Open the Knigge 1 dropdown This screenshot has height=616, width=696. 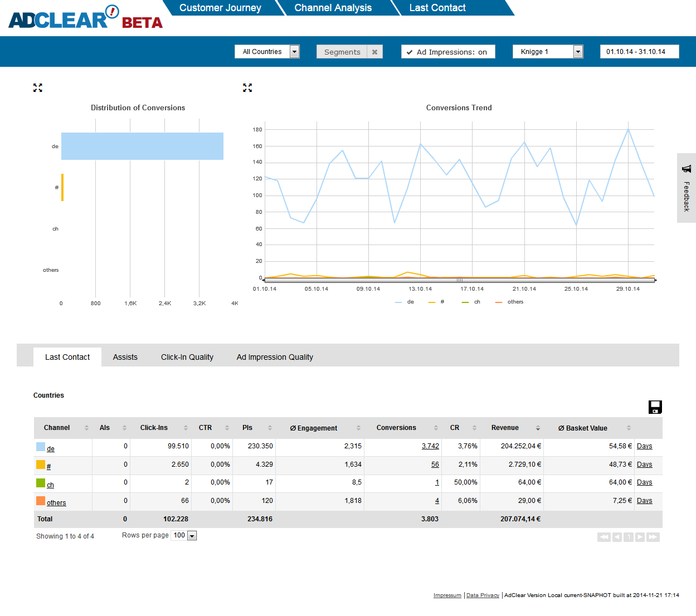[578, 52]
